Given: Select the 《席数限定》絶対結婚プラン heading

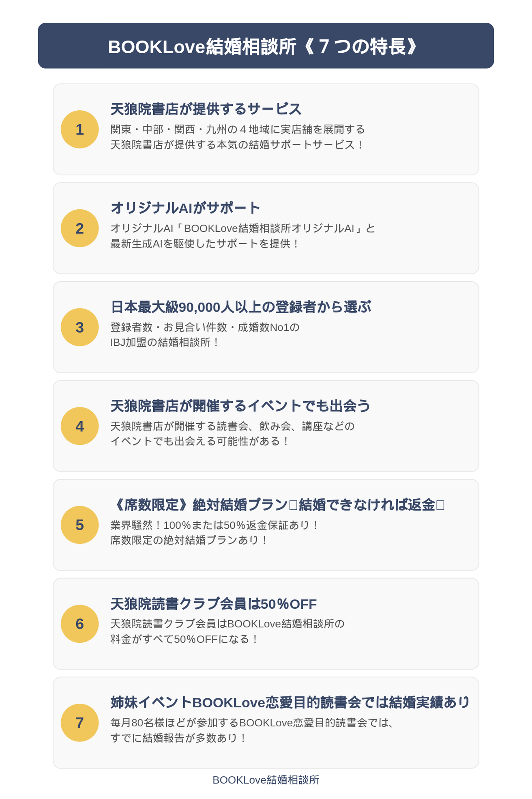Looking at the screenshot, I should pos(278,505).
